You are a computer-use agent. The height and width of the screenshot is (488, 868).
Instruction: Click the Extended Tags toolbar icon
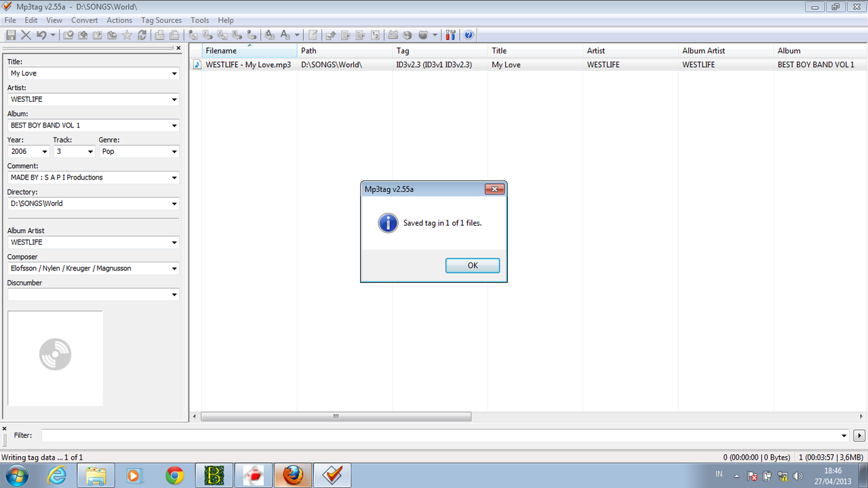[313, 35]
